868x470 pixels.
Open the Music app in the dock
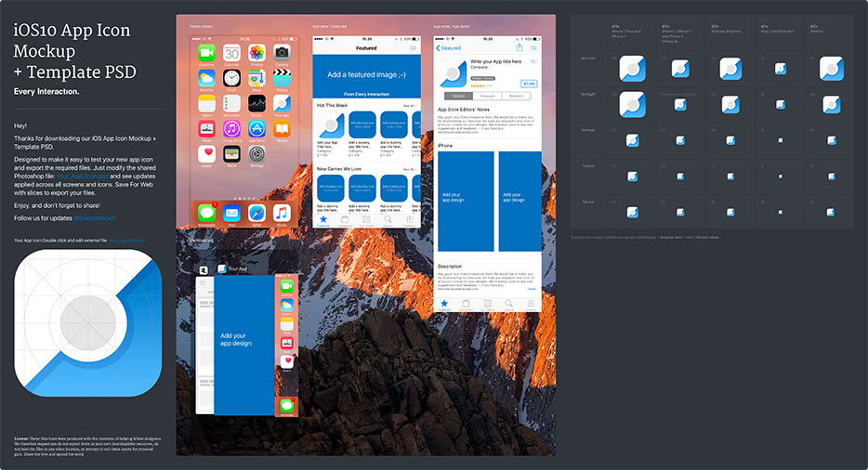(x=282, y=213)
